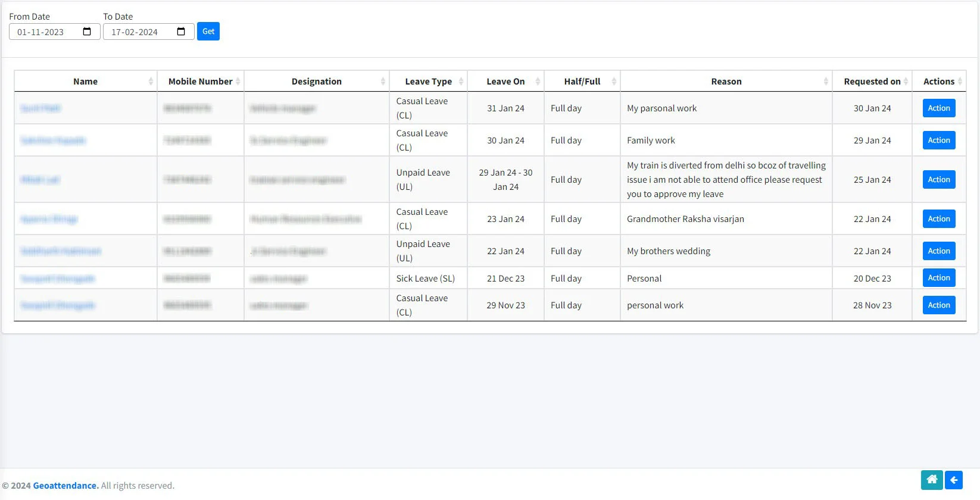
Task: Sort by Half/Full column header
Action: [x=582, y=82]
